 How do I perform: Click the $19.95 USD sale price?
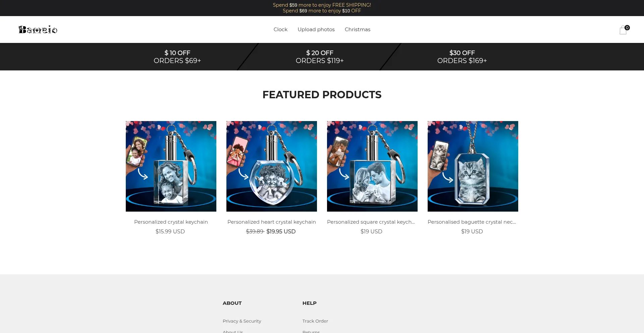tap(281, 231)
